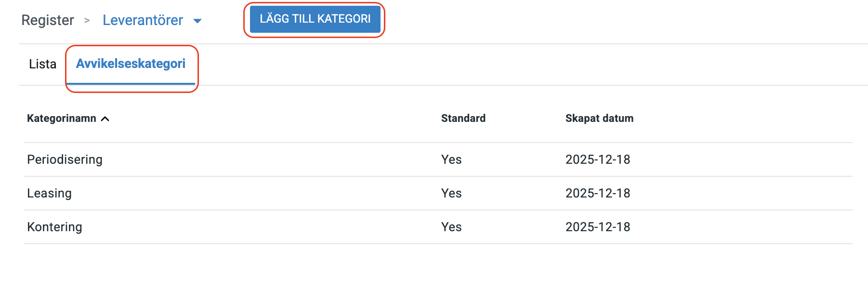The height and width of the screenshot is (289, 868).
Task: Open the Leasing category row
Action: [x=49, y=193]
